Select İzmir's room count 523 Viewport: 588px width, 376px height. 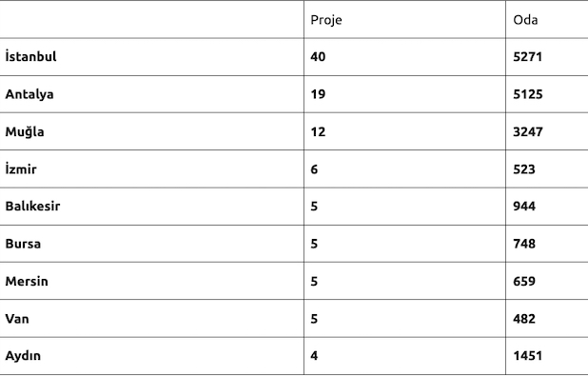(524, 169)
